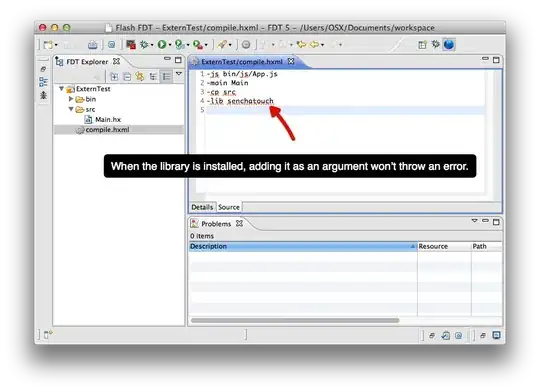540x392 pixels.
Task: Open the rocket icon dropdown arrow
Action: coord(230,45)
